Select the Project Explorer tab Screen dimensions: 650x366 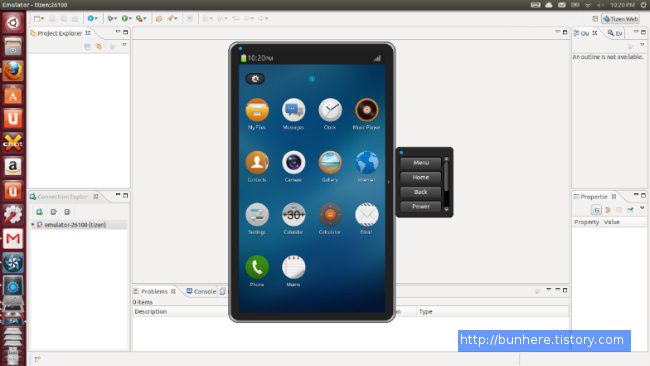60,33
